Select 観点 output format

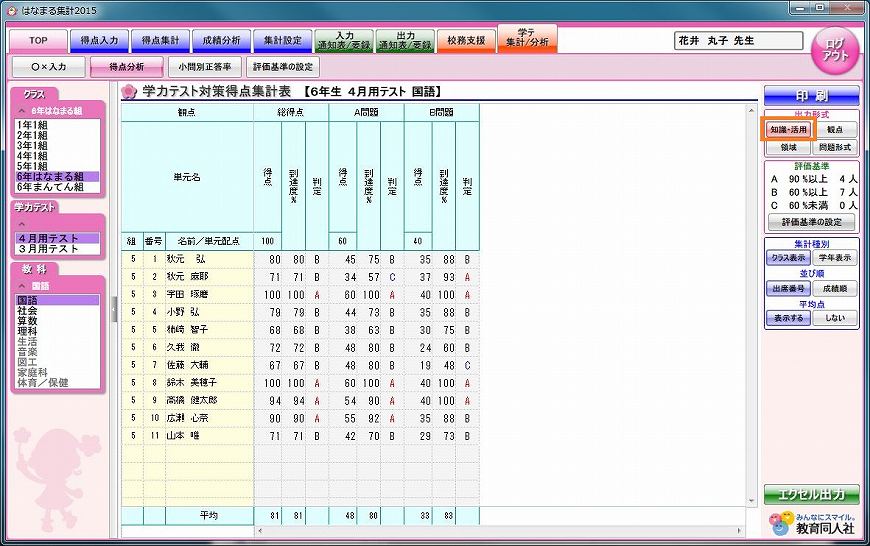click(834, 129)
